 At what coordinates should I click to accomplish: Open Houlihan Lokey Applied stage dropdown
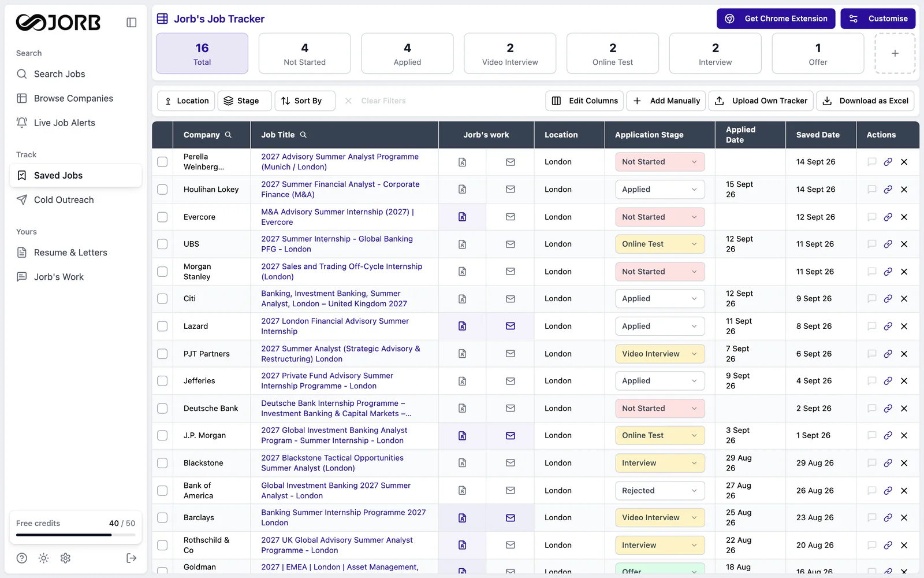[660, 190]
